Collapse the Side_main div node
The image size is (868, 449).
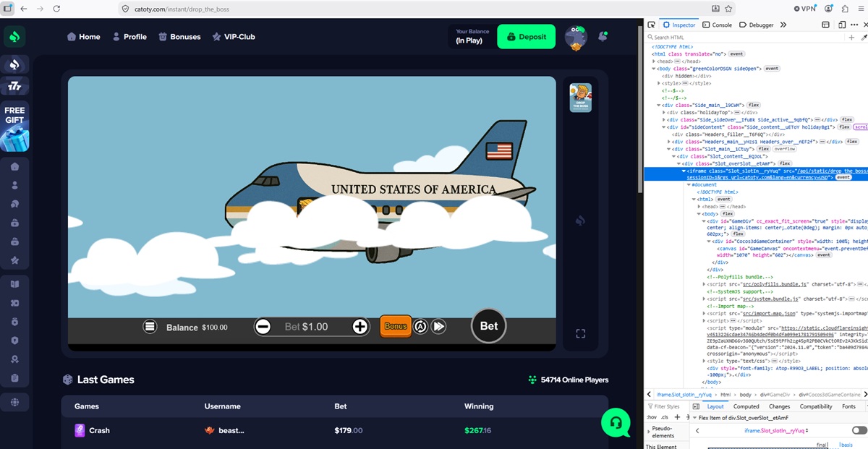click(x=659, y=105)
